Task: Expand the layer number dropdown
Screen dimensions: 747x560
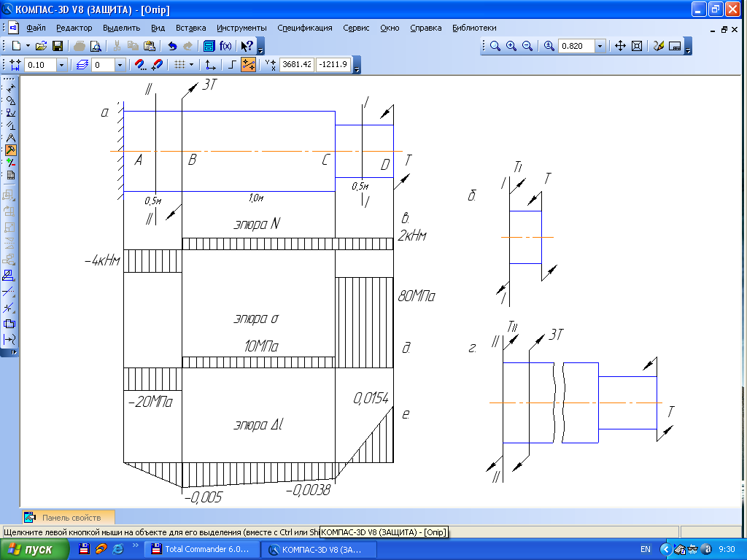Action: [120, 65]
